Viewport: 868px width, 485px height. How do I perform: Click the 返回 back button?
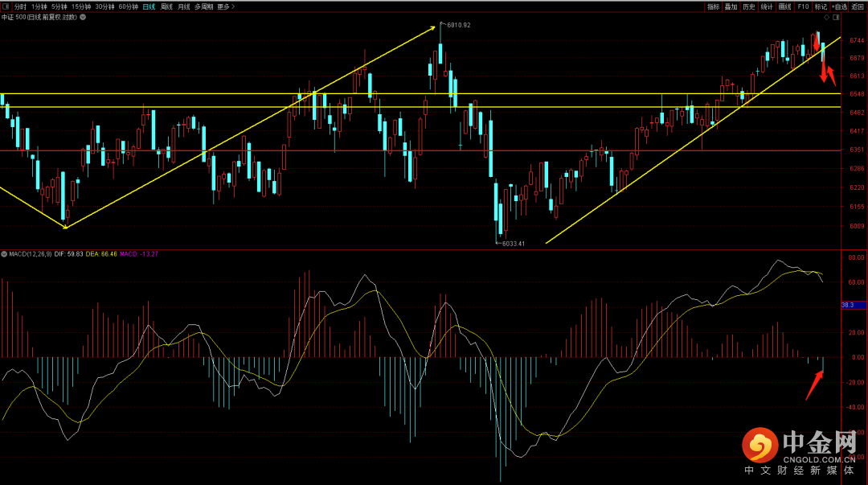point(858,6)
